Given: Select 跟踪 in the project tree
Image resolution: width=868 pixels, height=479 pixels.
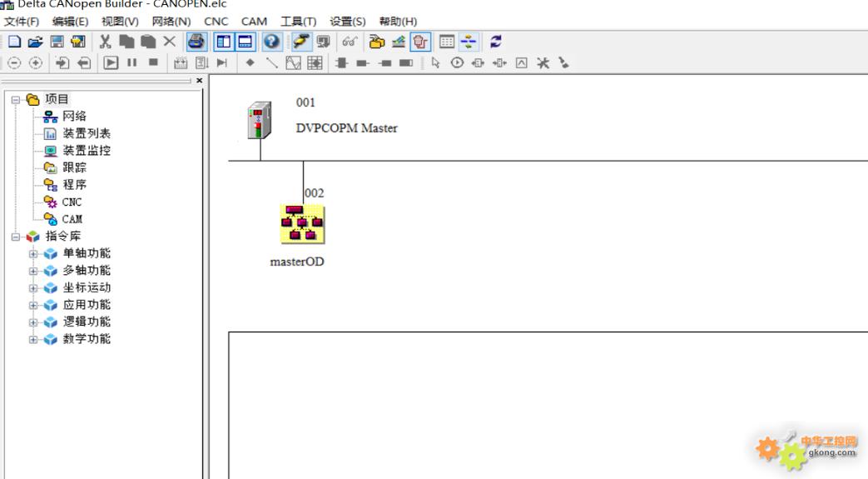Looking at the screenshot, I should point(74,167).
